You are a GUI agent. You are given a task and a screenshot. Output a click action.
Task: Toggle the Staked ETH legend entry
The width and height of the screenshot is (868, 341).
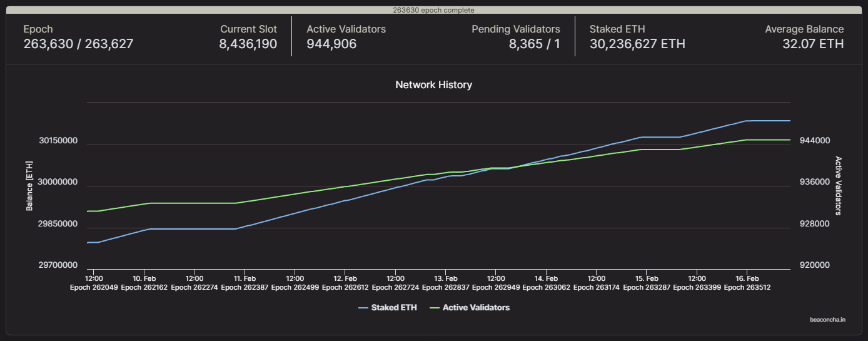(x=393, y=308)
